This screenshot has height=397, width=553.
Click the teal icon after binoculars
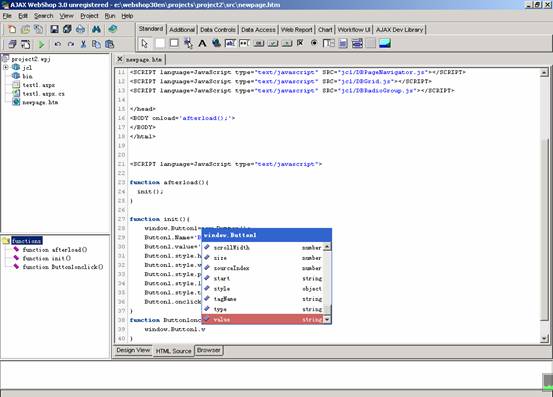click(113, 29)
